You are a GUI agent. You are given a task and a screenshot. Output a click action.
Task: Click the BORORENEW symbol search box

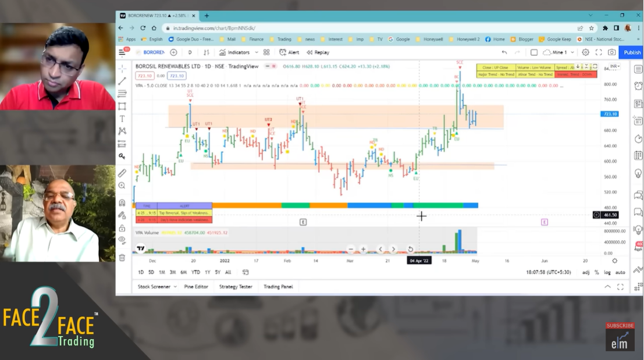151,52
